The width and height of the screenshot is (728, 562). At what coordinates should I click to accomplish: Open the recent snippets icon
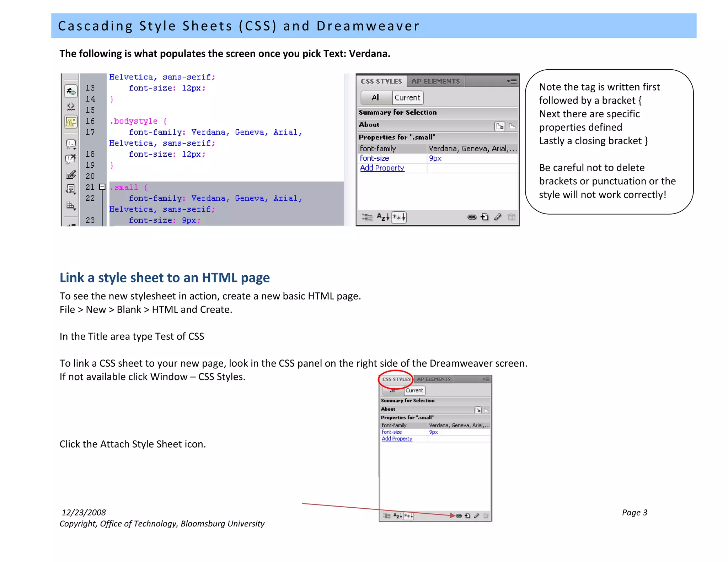click(x=71, y=189)
